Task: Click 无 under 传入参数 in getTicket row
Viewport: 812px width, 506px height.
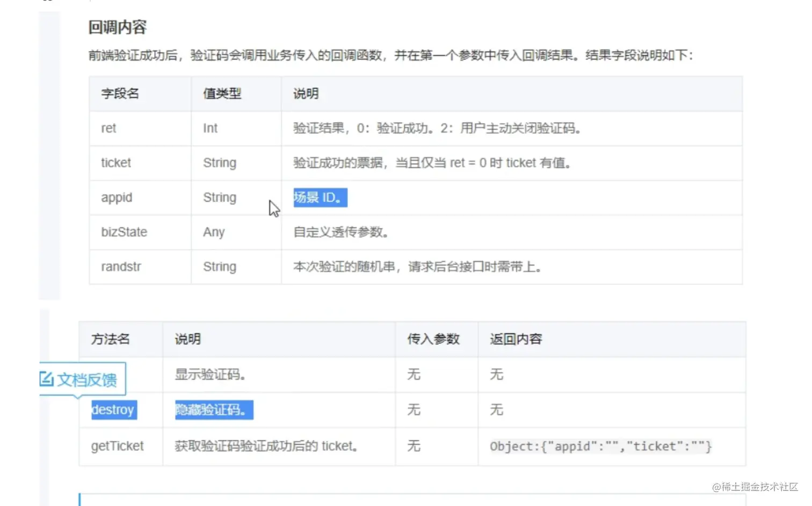Action: [x=414, y=446]
